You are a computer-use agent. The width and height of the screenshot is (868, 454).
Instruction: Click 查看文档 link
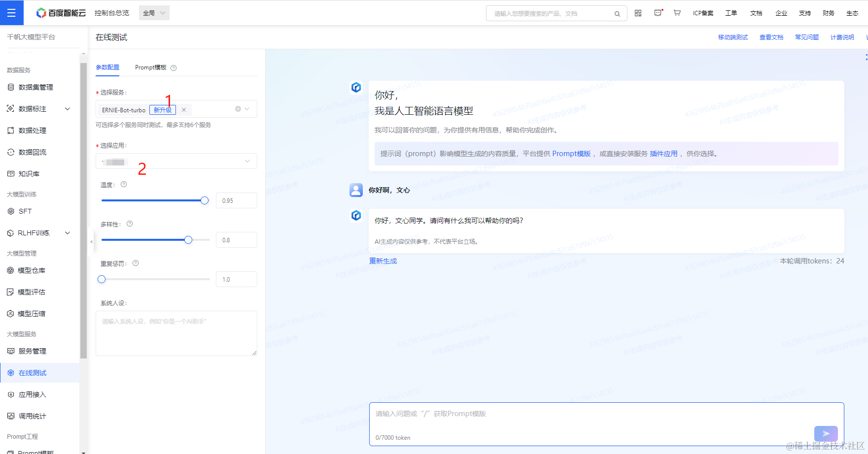tap(771, 37)
